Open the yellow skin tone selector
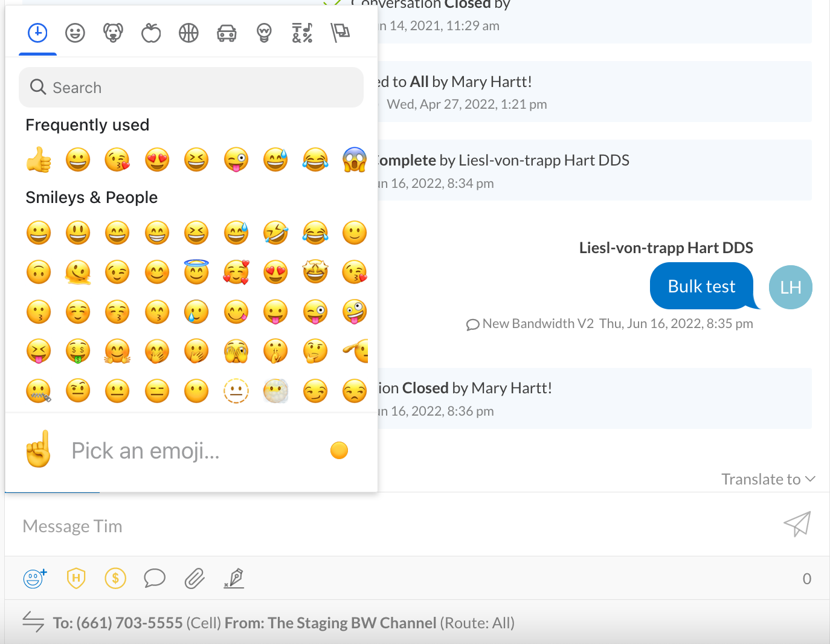Image resolution: width=830 pixels, height=644 pixels. 339,451
